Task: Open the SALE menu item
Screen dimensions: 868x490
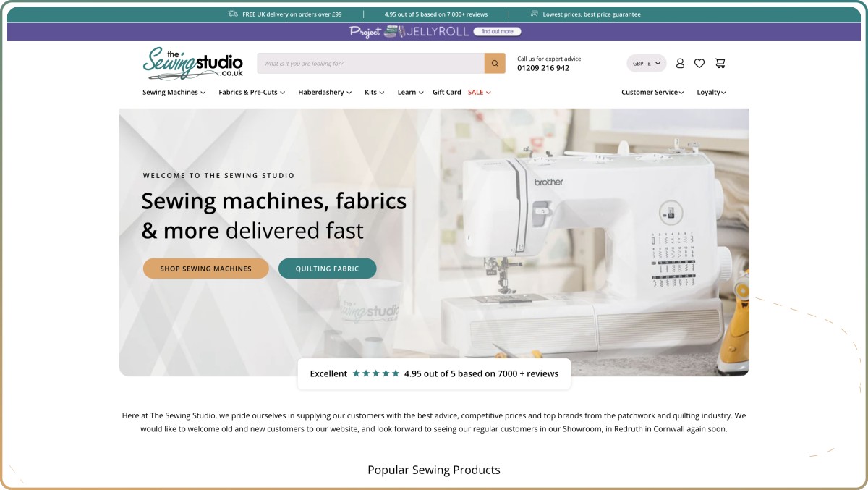Action: click(x=477, y=92)
